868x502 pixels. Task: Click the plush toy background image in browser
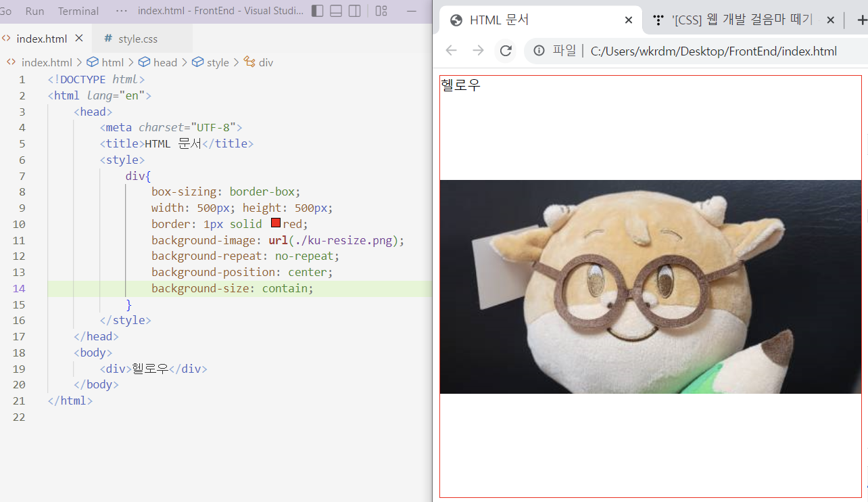[650, 287]
